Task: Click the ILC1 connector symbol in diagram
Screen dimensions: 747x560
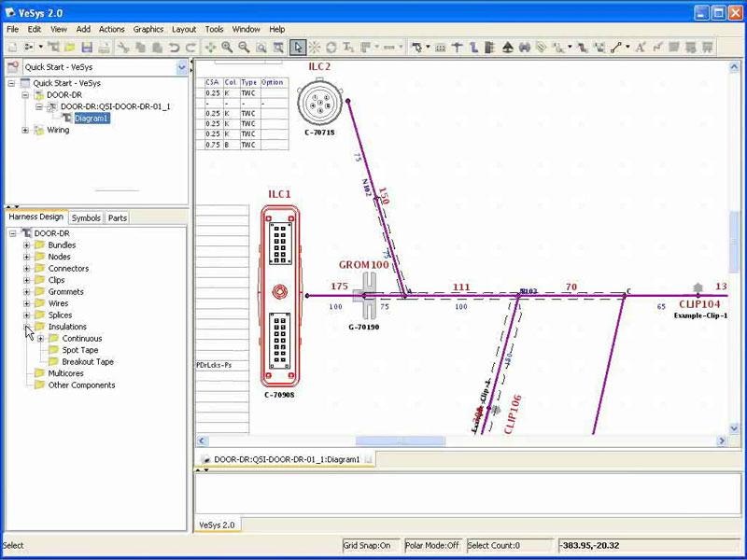Action: click(x=280, y=292)
